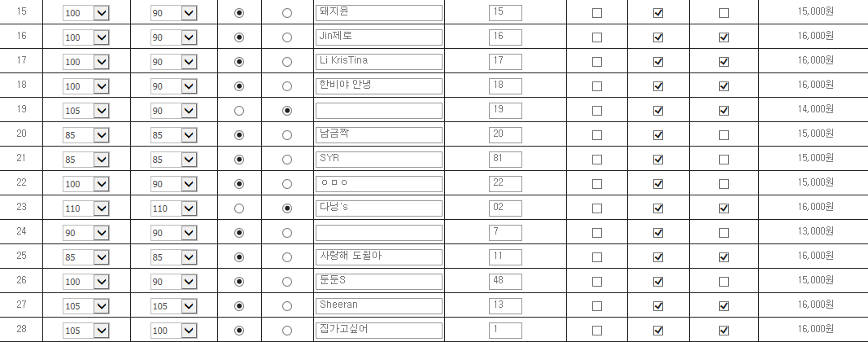868x342 pixels.
Task: Select the second radio button in row 15
Action: click(x=286, y=13)
